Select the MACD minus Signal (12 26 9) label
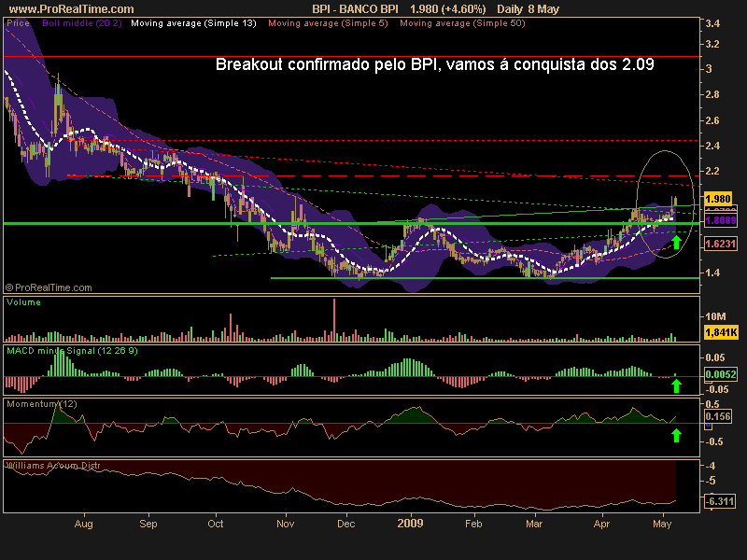 click(72, 351)
